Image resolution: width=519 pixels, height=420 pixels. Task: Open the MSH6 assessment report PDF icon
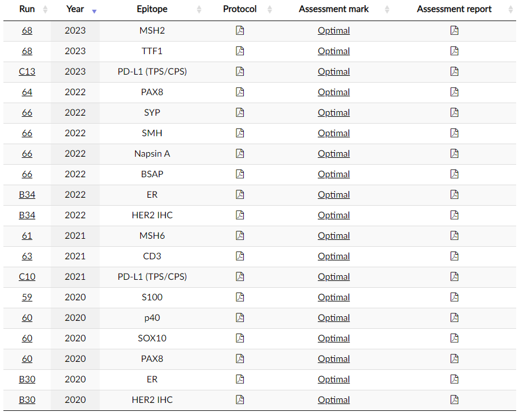click(x=455, y=236)
